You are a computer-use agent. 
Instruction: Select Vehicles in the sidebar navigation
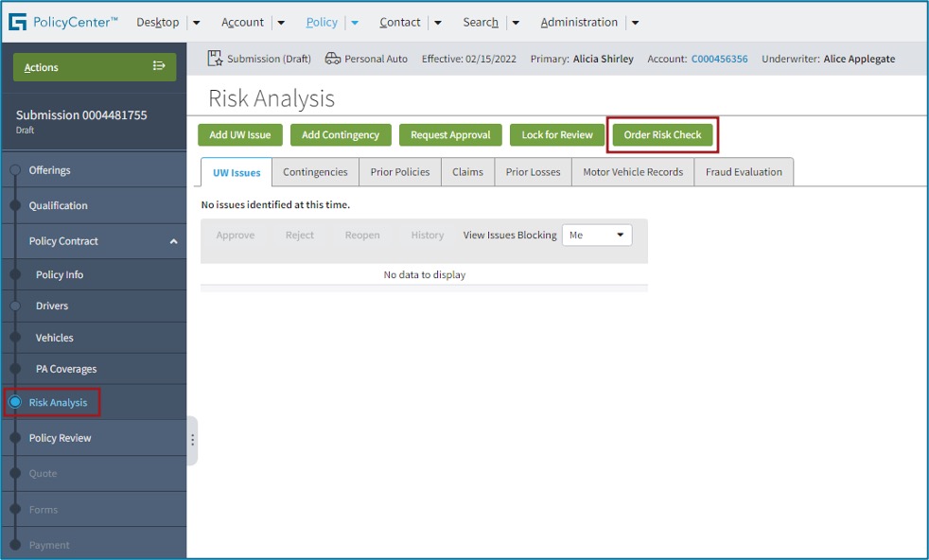[54, 337]
